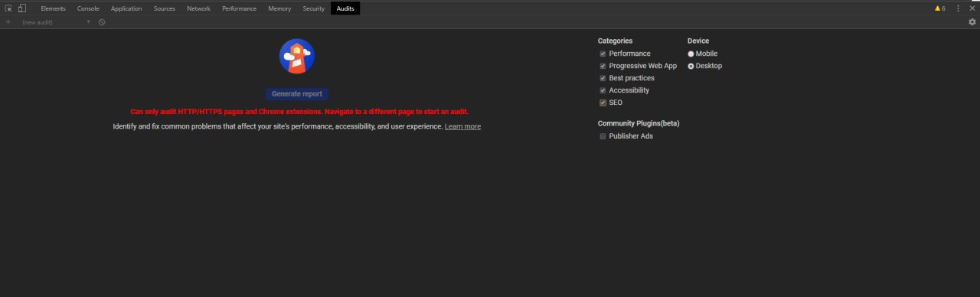
Task: Switch to the Console tab
Action: coord(88,8)
